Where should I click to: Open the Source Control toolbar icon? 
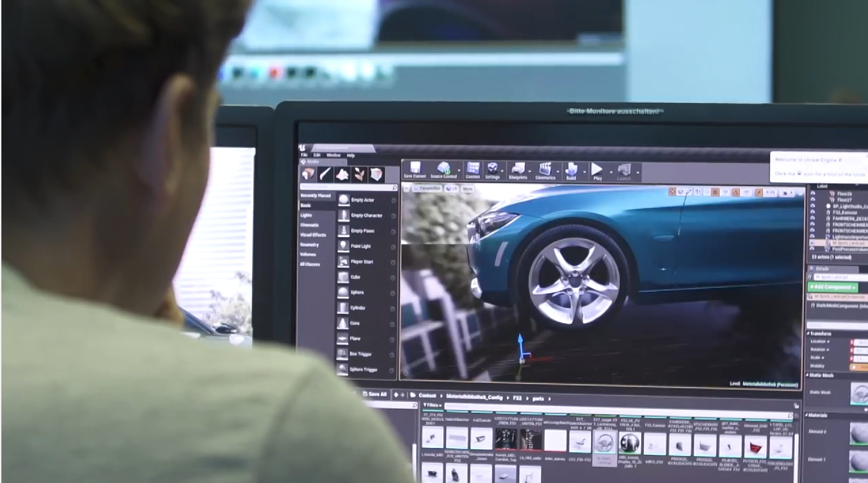(443, 170)
